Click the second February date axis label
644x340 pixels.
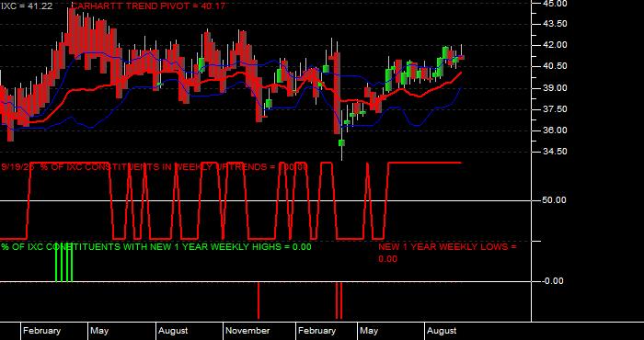click(x=317, y=331)
